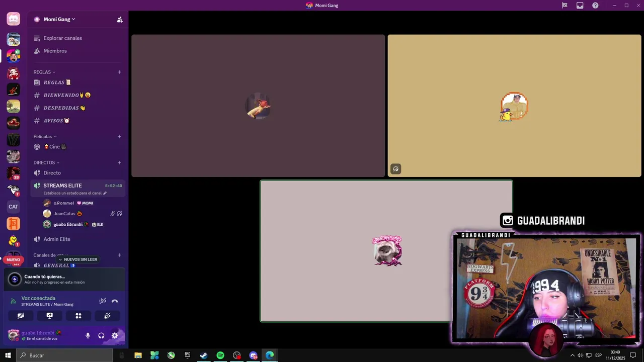Switch to the CAT server
Viewport: 644px width, 362px height.
(14, 207)
